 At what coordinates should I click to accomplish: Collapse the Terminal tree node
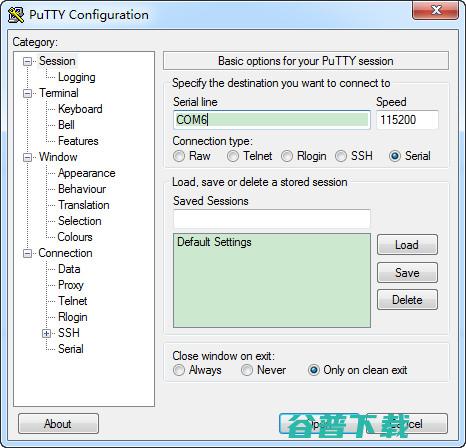coord(27,93)
